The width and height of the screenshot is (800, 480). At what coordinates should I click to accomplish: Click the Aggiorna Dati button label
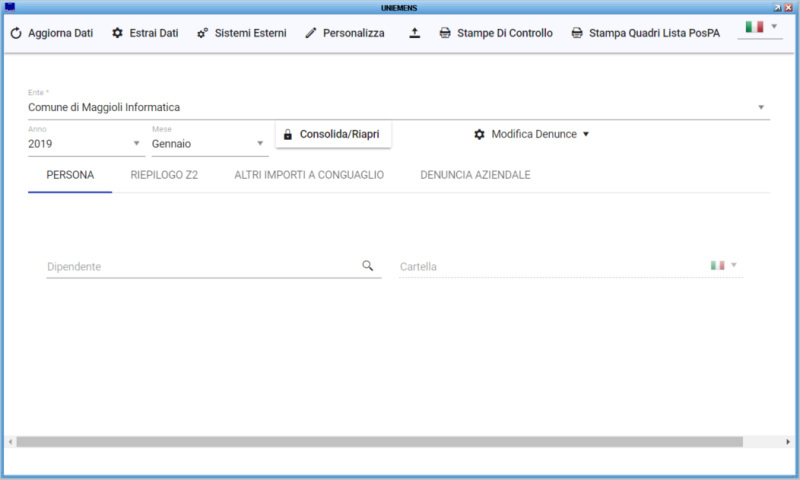point(60,33)
